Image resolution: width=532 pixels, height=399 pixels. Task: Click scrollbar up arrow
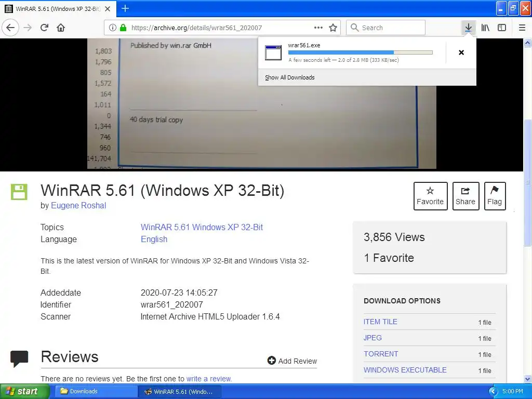click(528, 43)
